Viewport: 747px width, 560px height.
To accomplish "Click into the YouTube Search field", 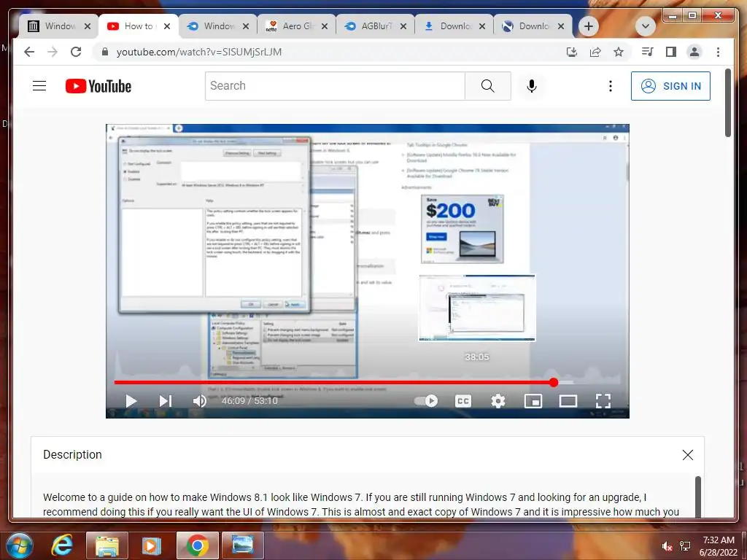I will pyautogui.click(x=335, y=86).
